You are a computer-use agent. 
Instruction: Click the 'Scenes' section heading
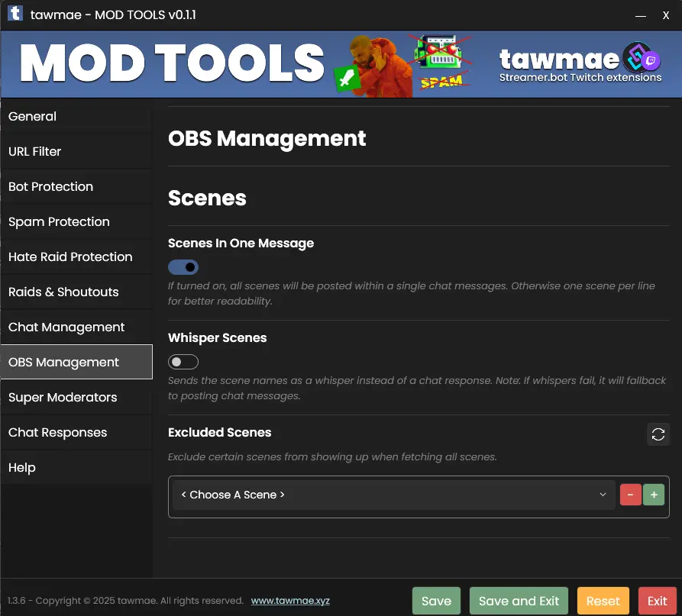pyautogui.click(x=207, y=198)
